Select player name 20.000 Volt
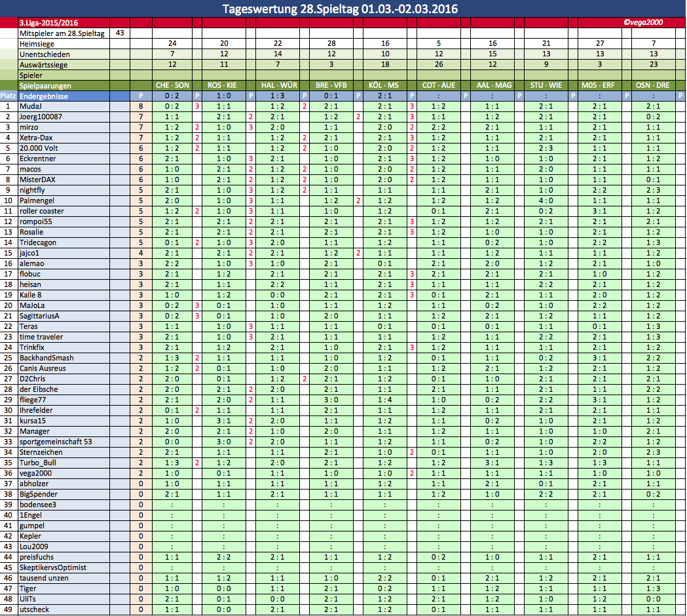Image resolution: width=687 pixels, height=616 pixels. tap(39, 149)
